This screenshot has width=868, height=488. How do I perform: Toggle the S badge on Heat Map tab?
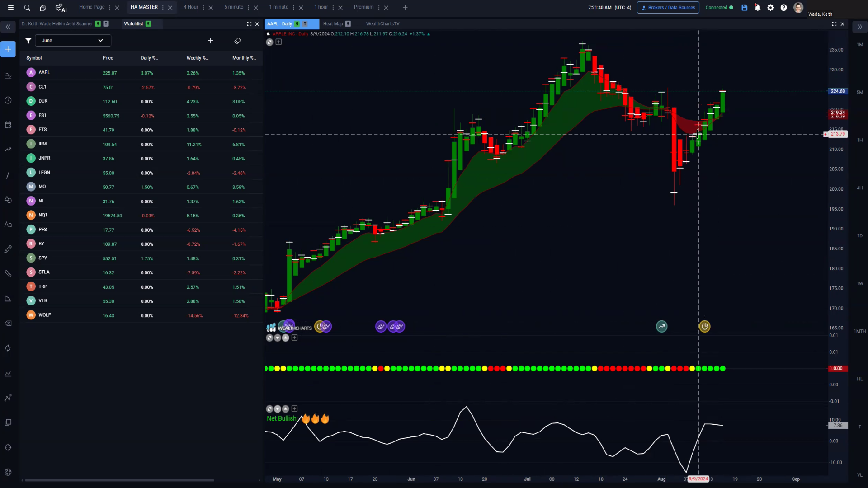(x=348, y=24)
